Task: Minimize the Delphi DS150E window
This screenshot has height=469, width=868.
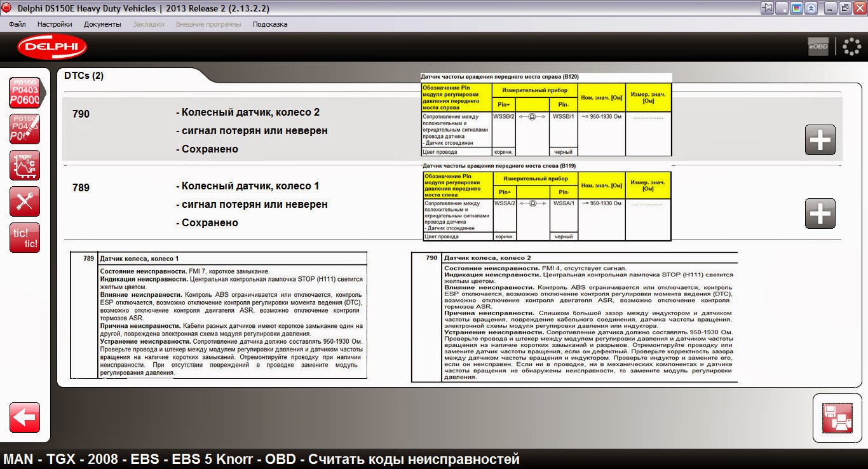Action: coord(830,8)
